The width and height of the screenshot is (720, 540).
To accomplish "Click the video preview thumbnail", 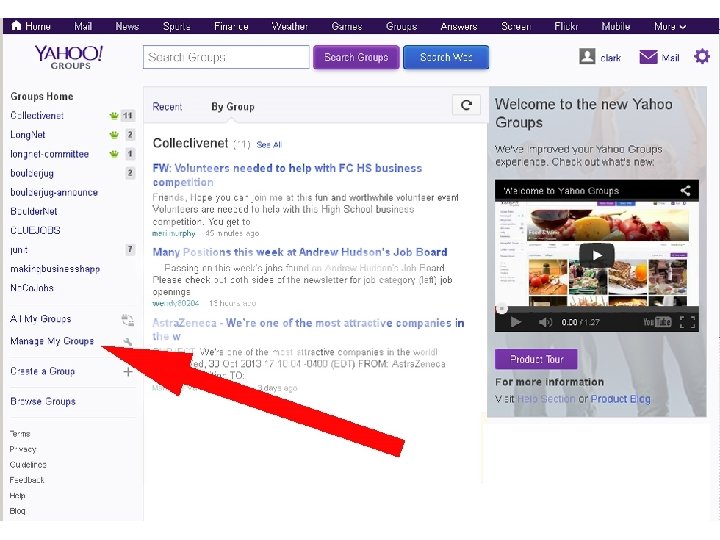I will 596,253.
